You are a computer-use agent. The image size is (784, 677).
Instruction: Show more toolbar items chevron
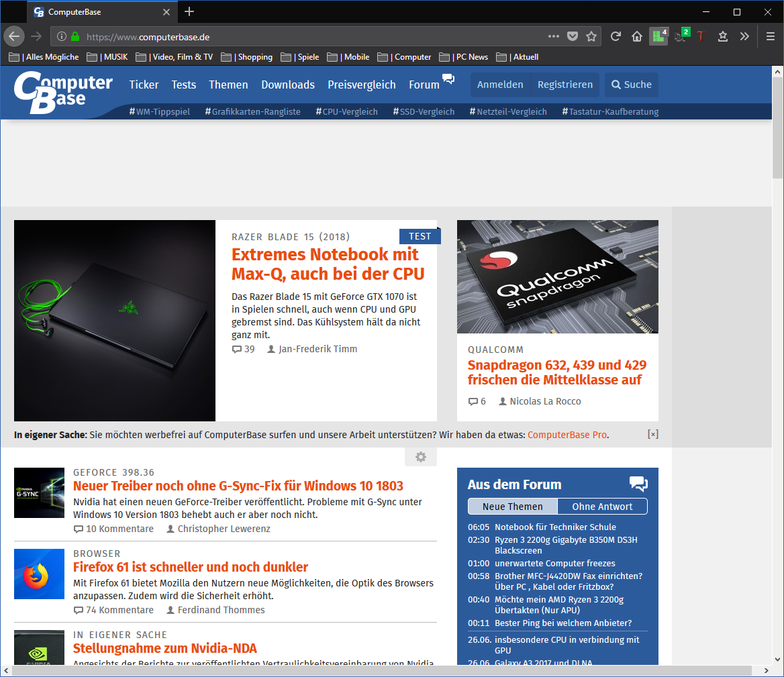pyautogui.click(x=744, y=36)
